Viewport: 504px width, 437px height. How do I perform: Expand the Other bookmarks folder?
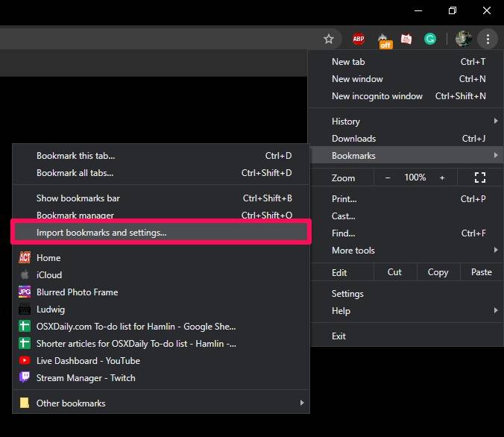click(161, 403)
